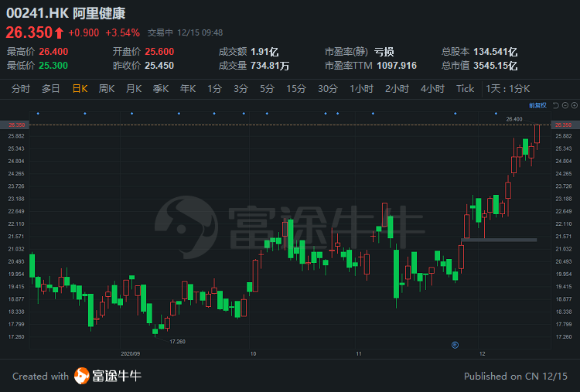This screenshot has width=580, height=392.
Task: Click the 12 month label on date axis
Action: [x=483, y=354]
